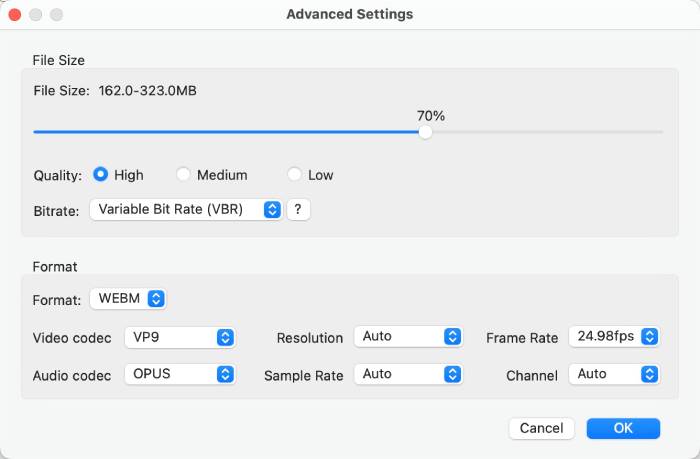
Task: Click the file size slider handle
Action: (x=425, y=132)
